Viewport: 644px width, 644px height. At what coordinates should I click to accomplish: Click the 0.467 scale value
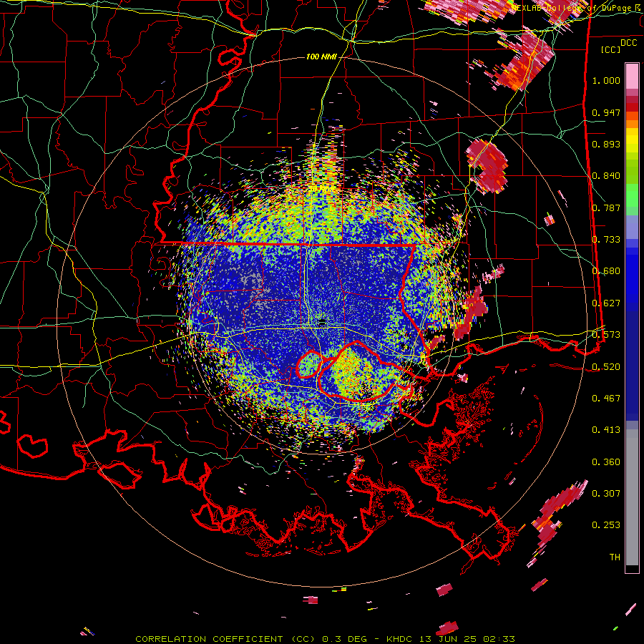[x=606, y=399]
